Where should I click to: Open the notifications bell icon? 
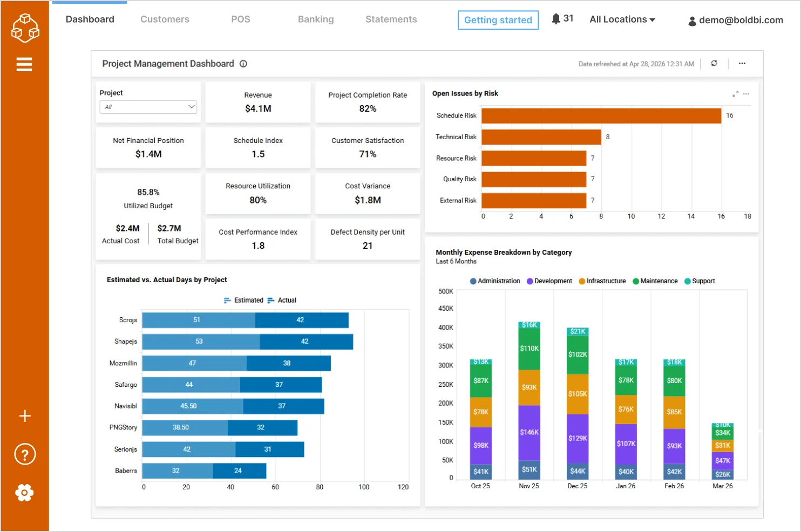(x=556, y=19)
